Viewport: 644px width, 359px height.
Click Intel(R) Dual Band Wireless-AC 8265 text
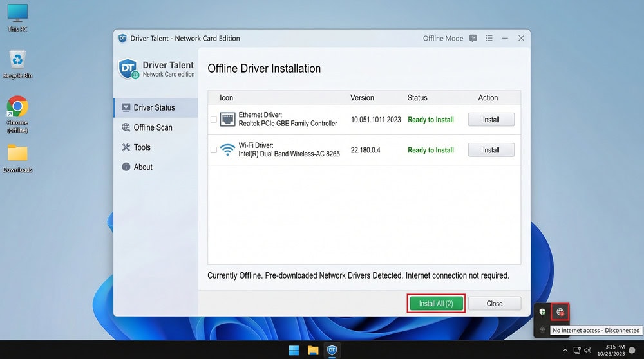[289, 154]
